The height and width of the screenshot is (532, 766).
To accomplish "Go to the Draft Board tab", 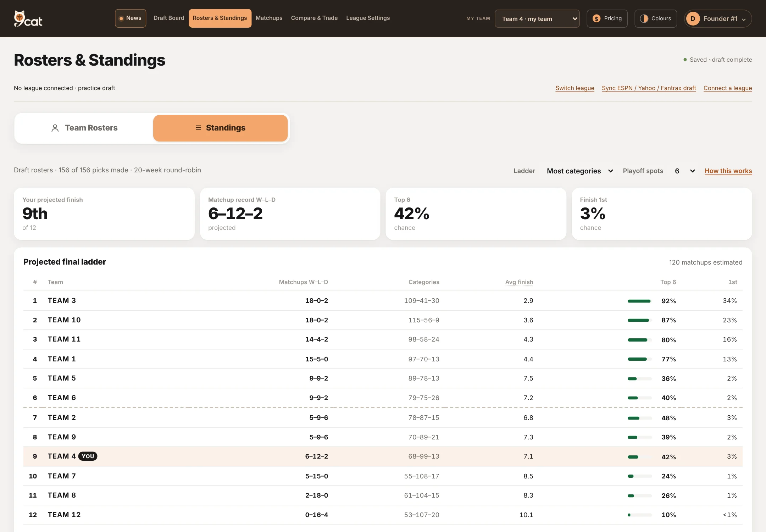I will coord(169,18).
